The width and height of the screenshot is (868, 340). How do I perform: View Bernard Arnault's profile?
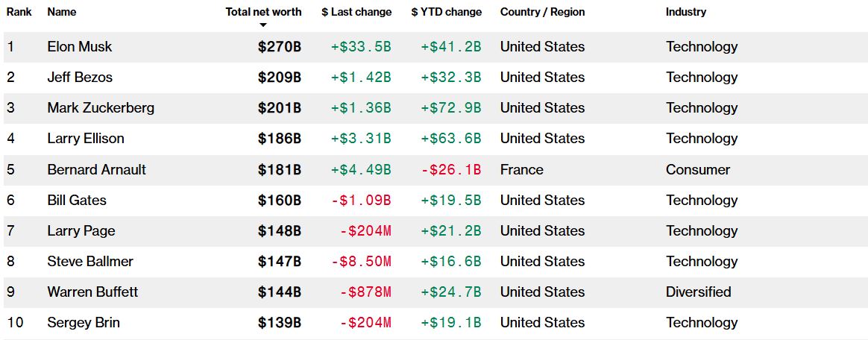point(96,170)
